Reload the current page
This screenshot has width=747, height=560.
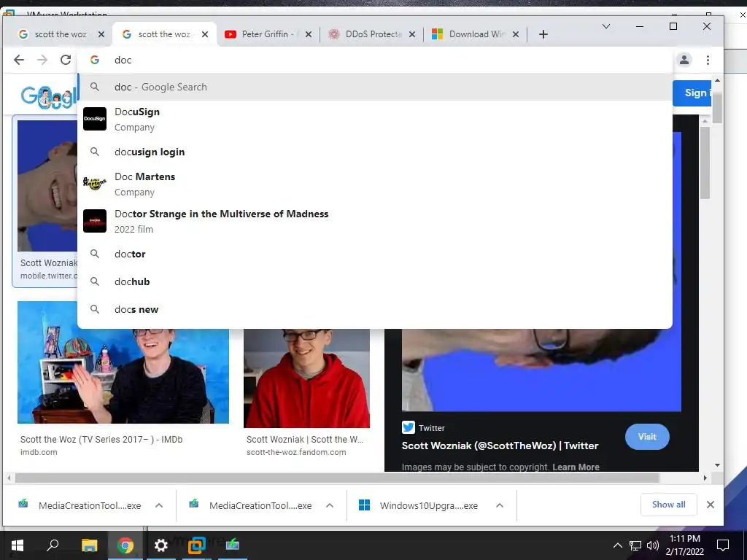pos(65,60)
